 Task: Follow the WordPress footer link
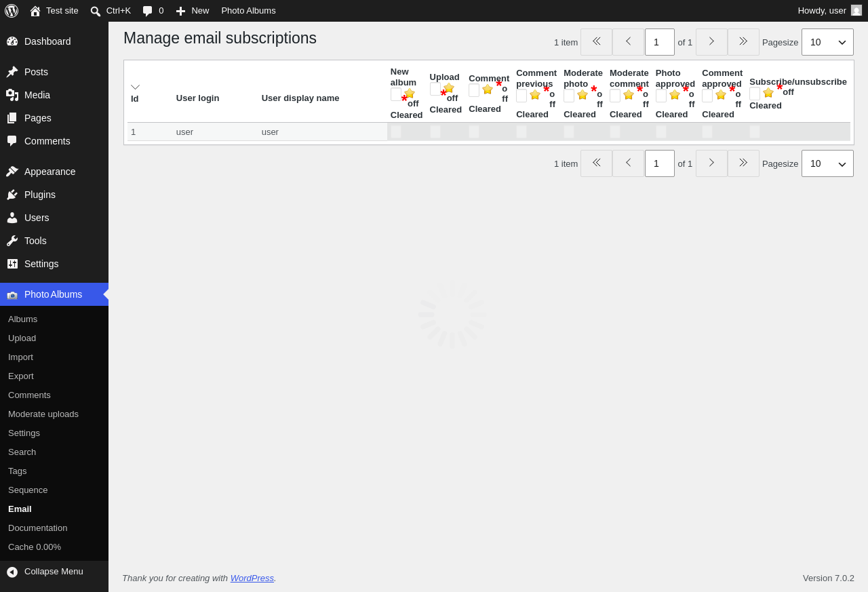click(252, 578)
